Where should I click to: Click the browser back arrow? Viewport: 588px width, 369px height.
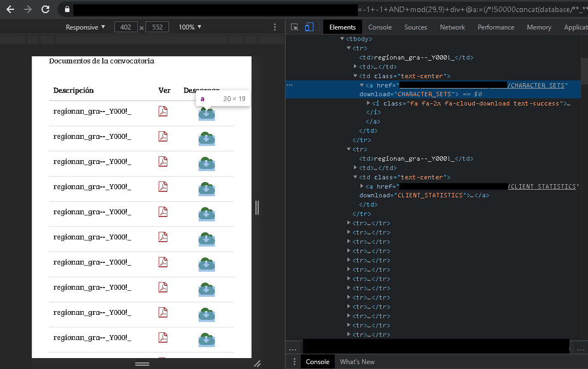10,9
